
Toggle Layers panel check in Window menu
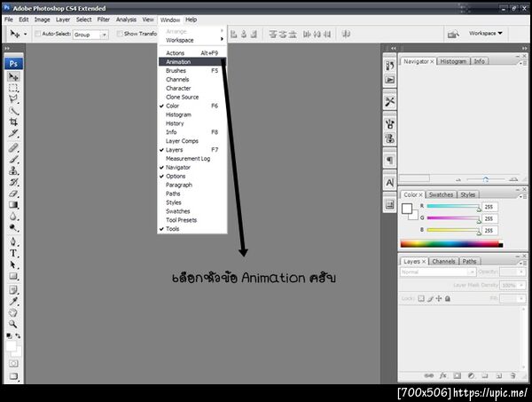point(162,150)
